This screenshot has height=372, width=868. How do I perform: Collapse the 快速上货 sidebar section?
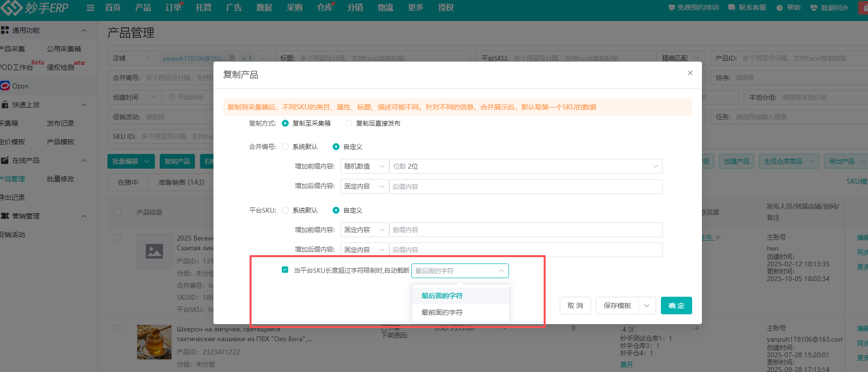84,105
